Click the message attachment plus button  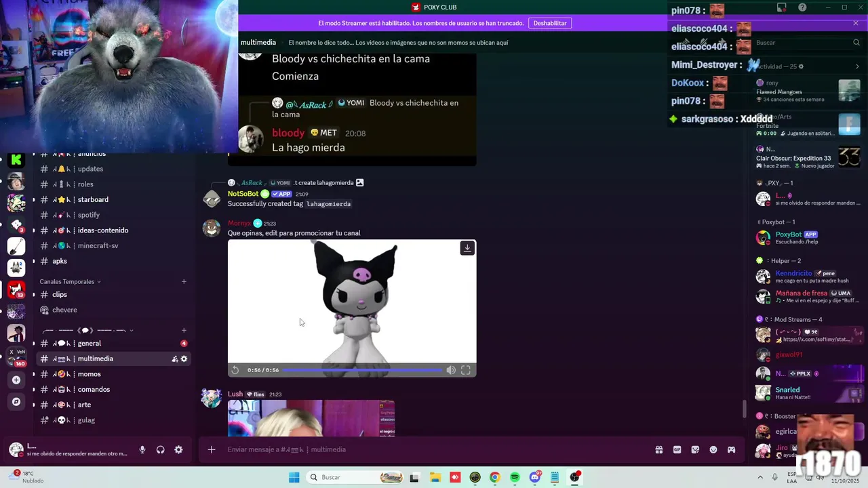coord(212,449)
